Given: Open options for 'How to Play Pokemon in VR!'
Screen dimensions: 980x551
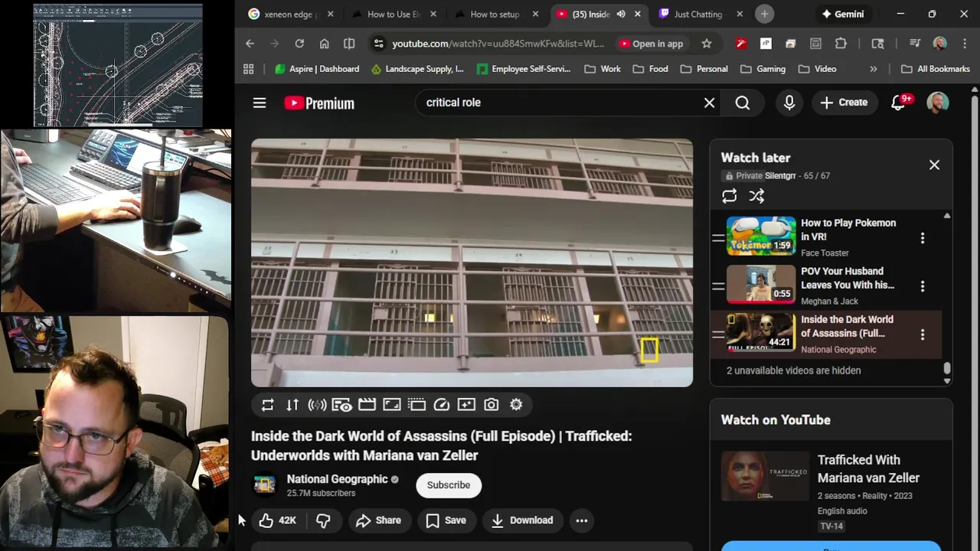Looking at the screenshot, I should point(923,238).
